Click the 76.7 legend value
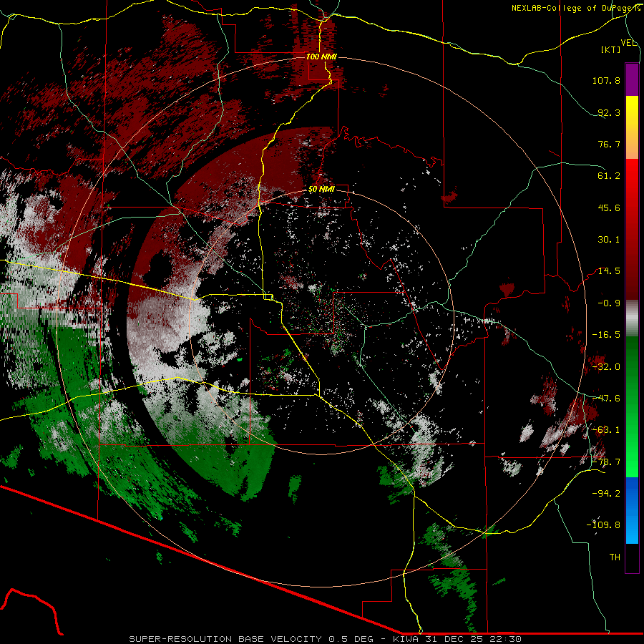 coord(609,144)
